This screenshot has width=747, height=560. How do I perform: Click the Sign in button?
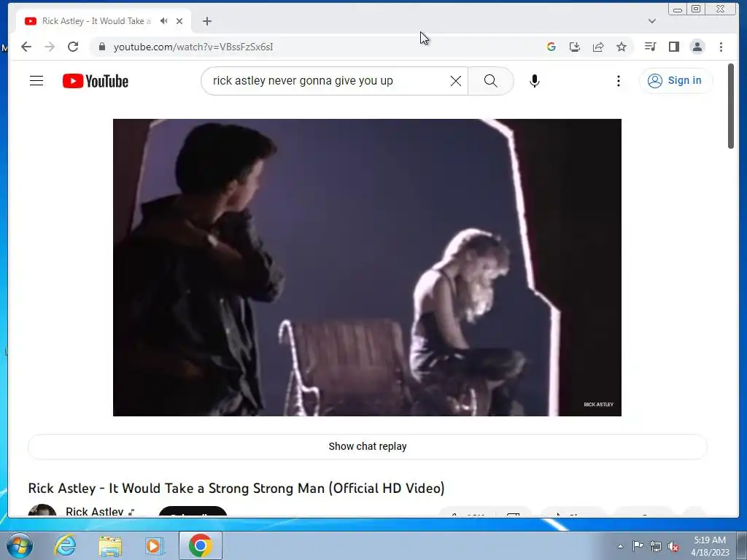click(675, 80)
